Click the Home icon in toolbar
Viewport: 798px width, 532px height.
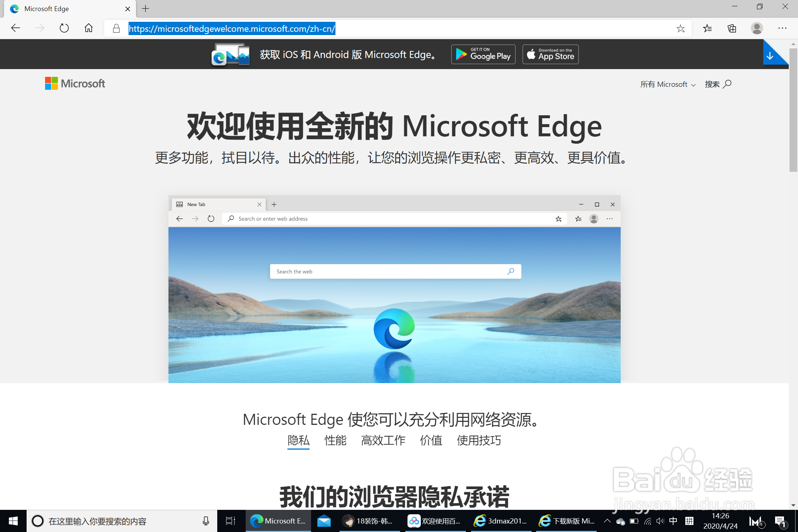89,28
